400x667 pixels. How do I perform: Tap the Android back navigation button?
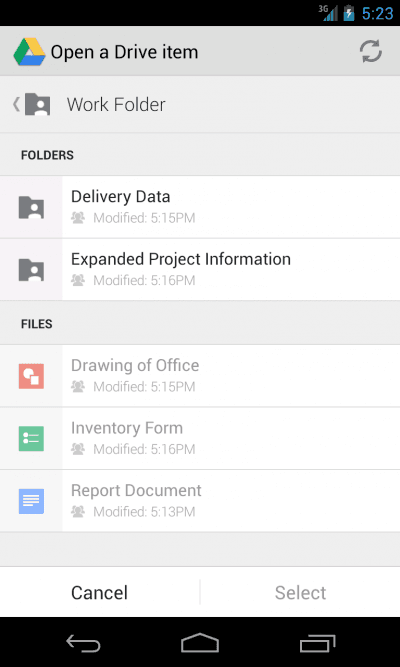[x=83, y=643]
